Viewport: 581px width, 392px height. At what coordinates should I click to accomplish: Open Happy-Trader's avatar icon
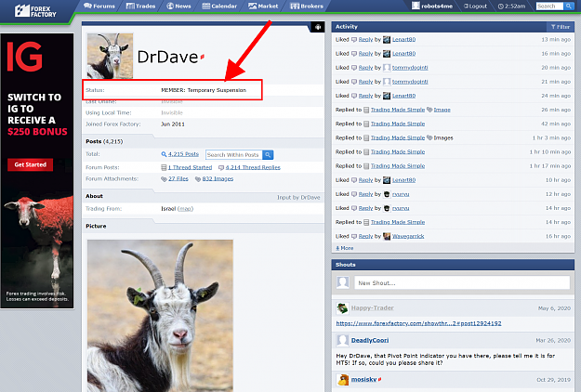pos(342,308)
